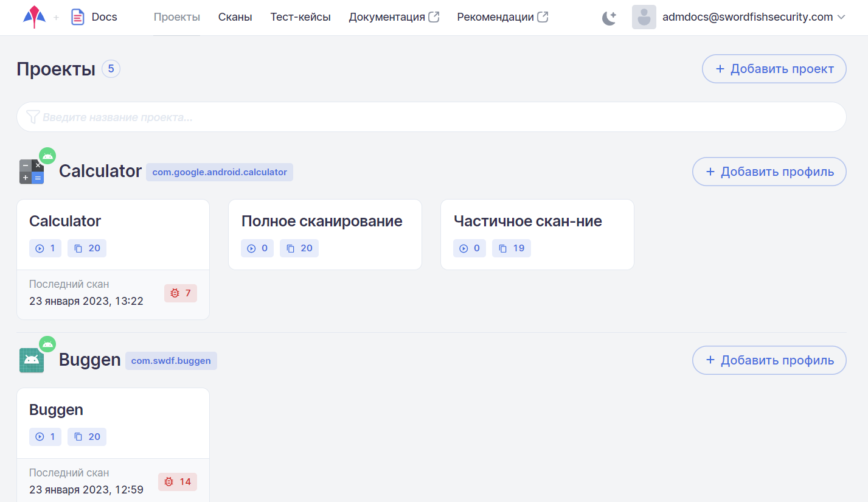Viewport: 868px width, 502px height.
Task: Open the Calculator profile card title
Action: (x=65, y=221)
